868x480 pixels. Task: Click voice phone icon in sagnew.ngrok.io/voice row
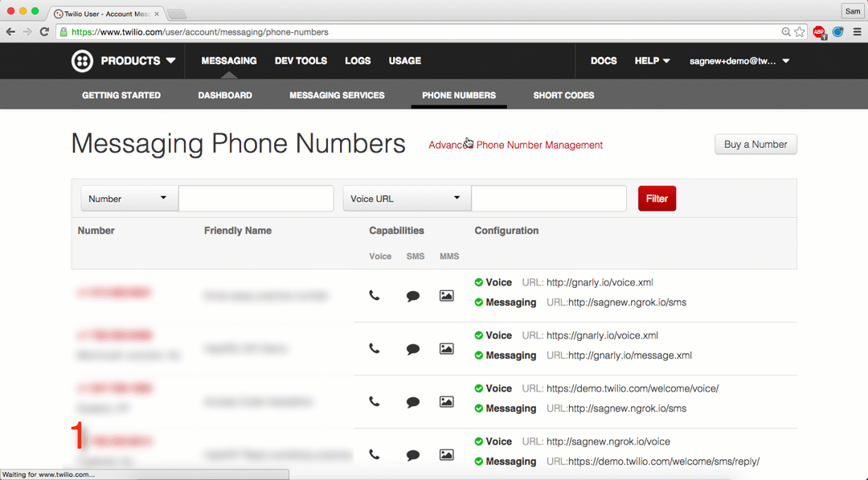[375, 455]
